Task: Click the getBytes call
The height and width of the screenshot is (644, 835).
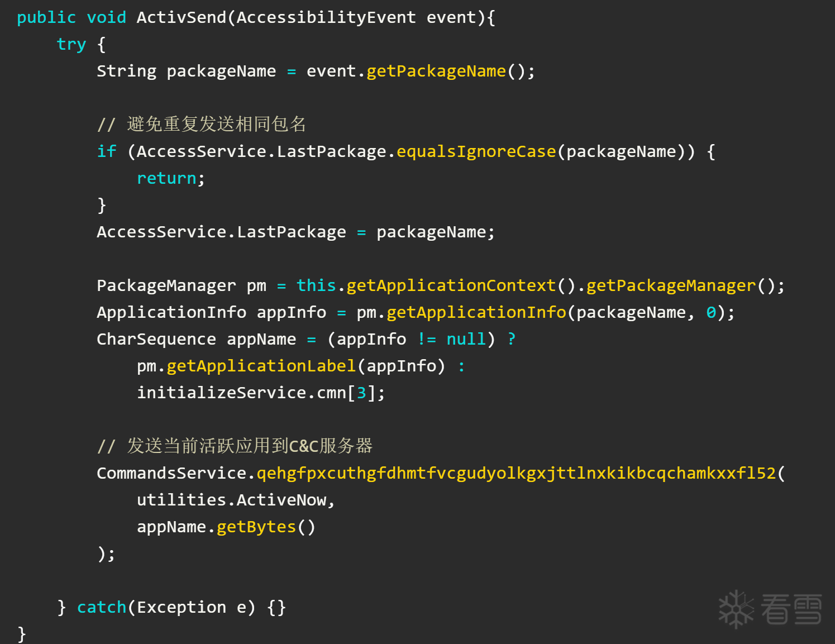Action: click(x=256, y=527)
